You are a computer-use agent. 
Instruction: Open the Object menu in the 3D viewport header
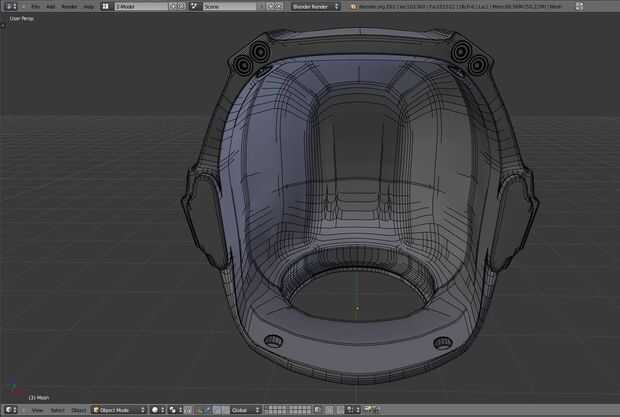coord(78,410)
